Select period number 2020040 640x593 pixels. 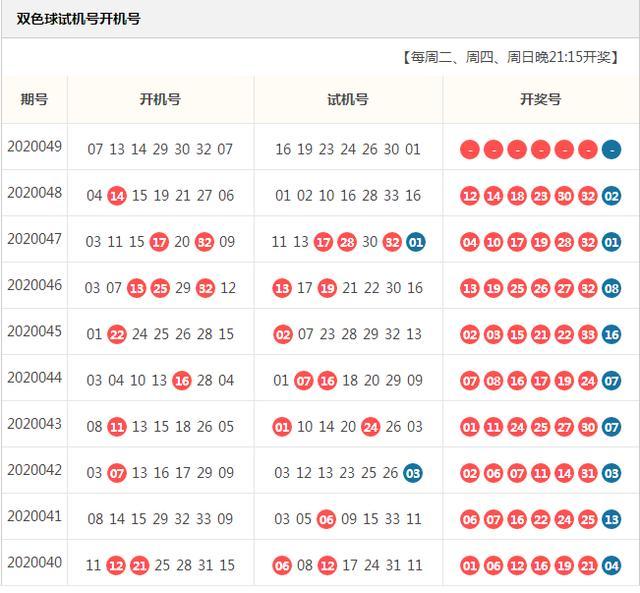point(34,562)
